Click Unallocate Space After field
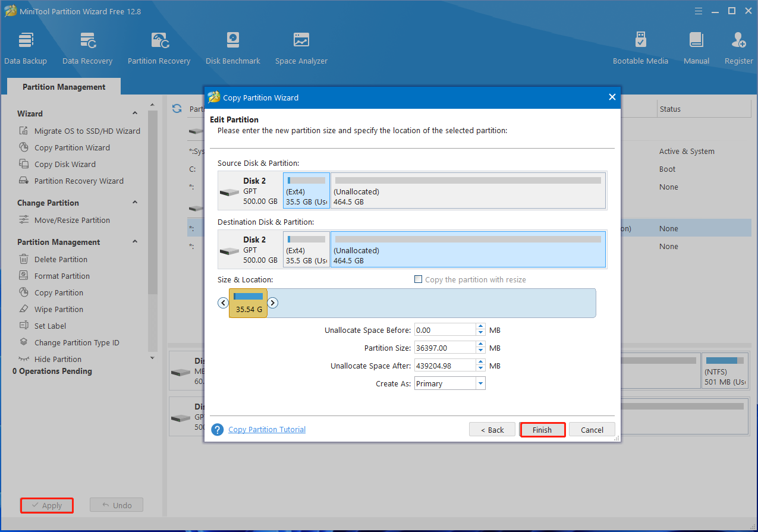Image resolution: width=758 pixels, height=532 pixels. 445,366
